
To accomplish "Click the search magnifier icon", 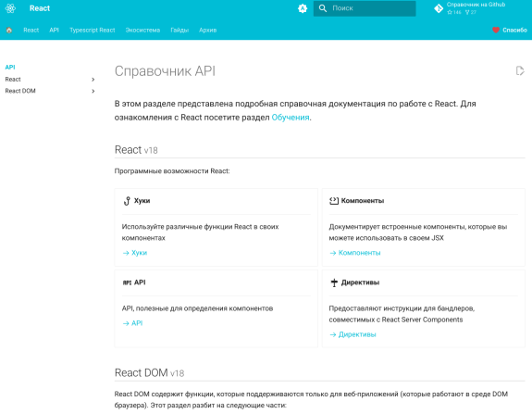I will [x=323, y=8].
